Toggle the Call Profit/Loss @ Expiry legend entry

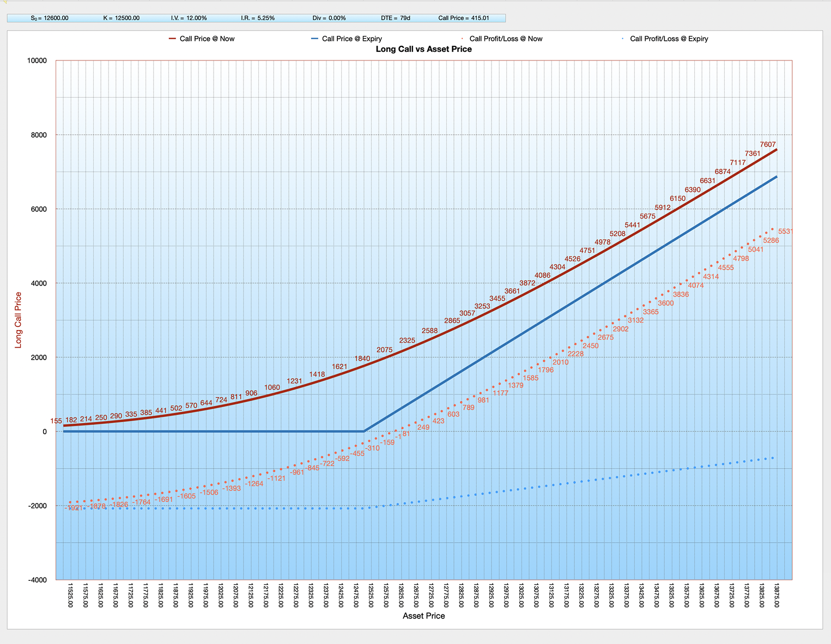coord(669,39)
